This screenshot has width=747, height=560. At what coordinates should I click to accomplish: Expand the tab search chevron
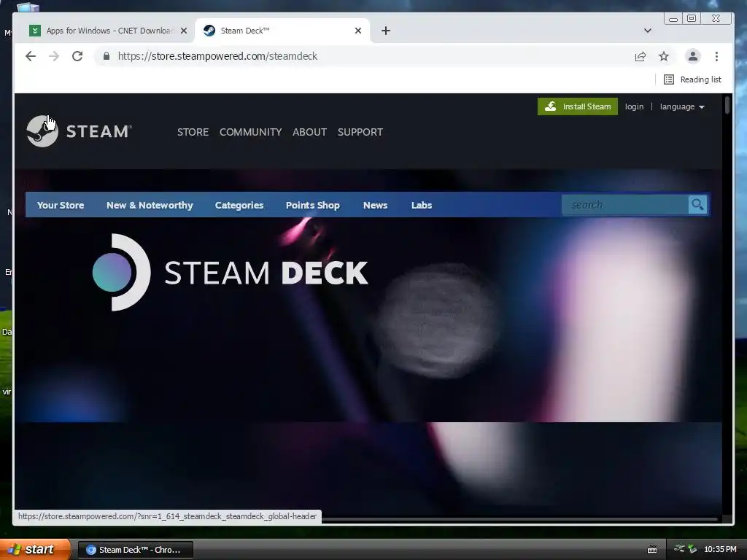(x=648, y=31)
